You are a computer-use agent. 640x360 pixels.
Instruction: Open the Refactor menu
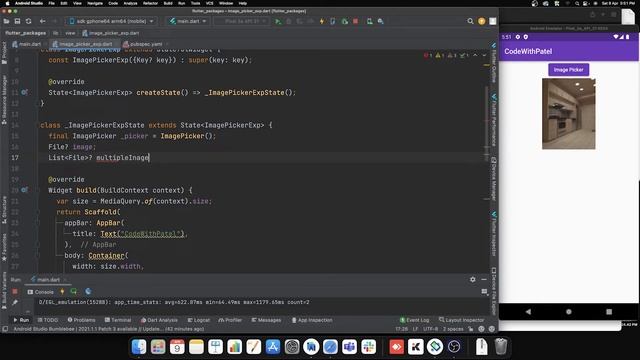(x=150, y=3)
